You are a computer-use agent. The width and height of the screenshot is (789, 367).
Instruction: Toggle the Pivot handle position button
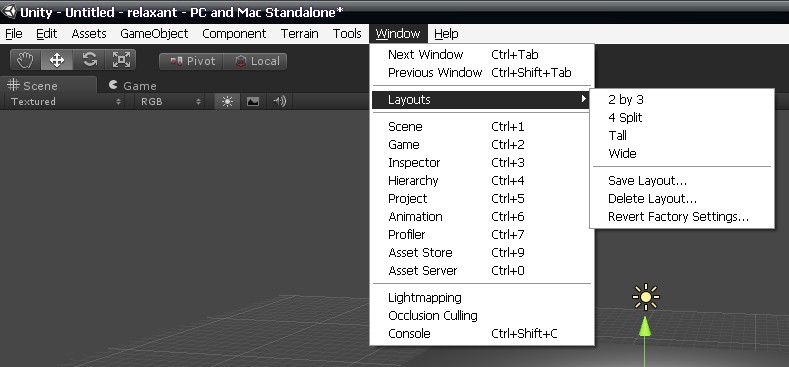pos(192,61)
